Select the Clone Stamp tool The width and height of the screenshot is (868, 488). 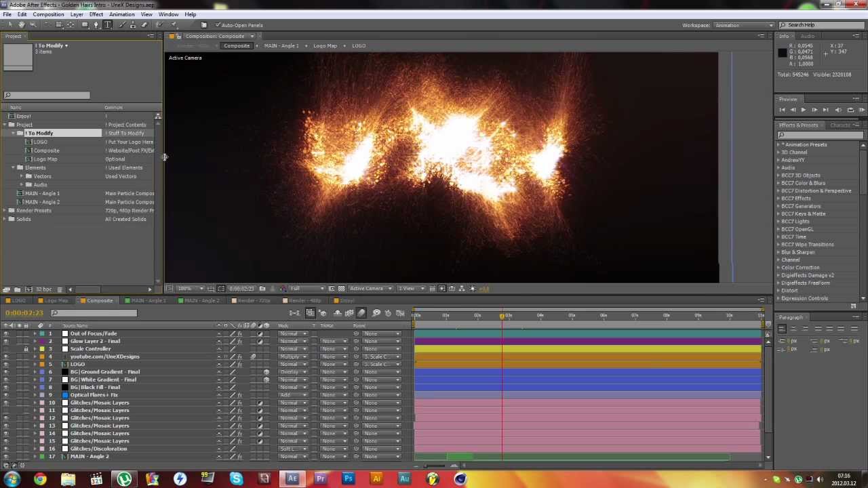pyautogui.click(x=133, y=24)
